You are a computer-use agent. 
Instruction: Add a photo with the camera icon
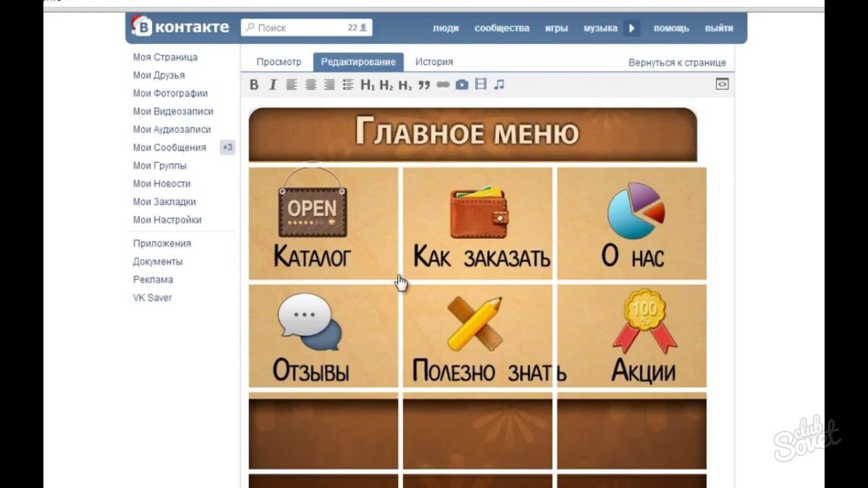pos(461,85)
